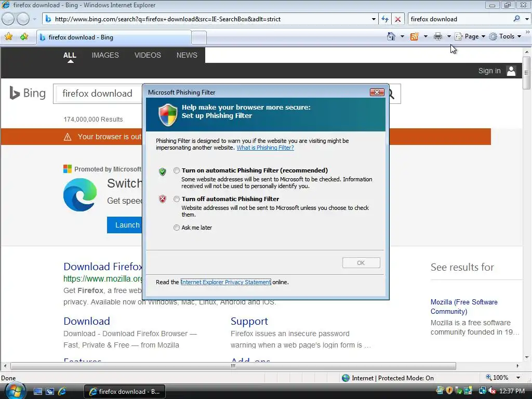
Task: Click the Switch between windows quick launch icon
Action: tap(50, 392)
